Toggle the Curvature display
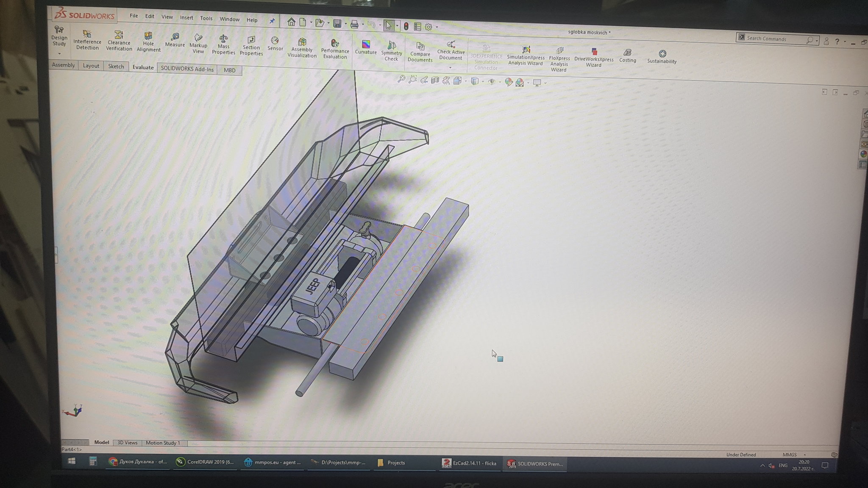 coord(366,47)
